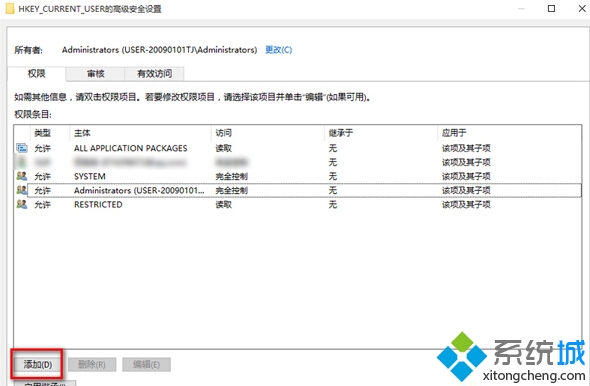Maximize the advanced security settings window
Screen dimensions: 590x386
[x=551, y=8]
